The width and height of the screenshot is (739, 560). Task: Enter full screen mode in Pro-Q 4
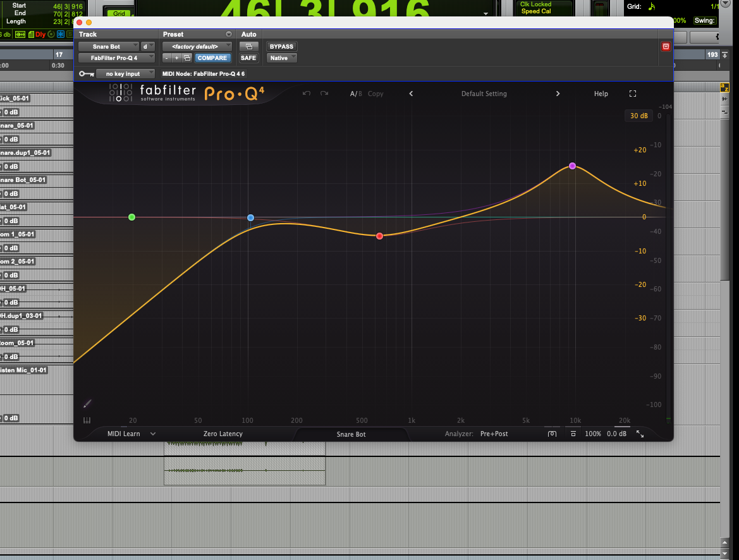coord(633,94)
